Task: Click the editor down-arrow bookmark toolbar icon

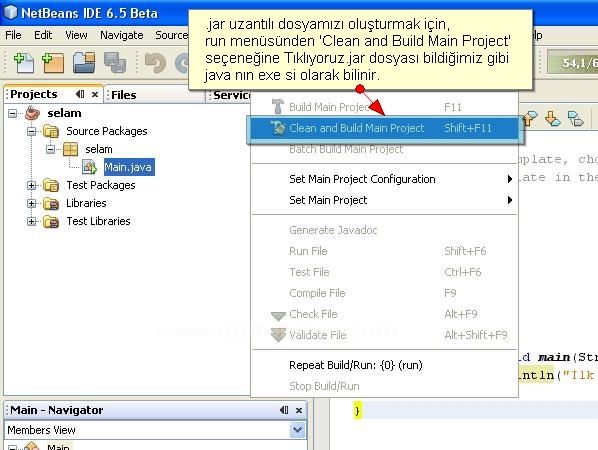Action: tap(553, 119)
